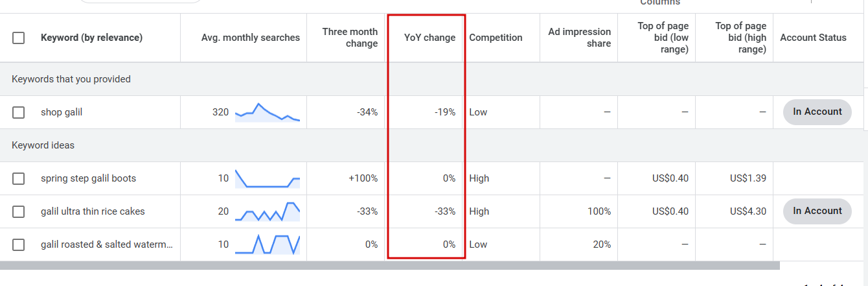Open shop galil search trend sparkline
This screenshot has width=868, height=286.
point(268,112)
